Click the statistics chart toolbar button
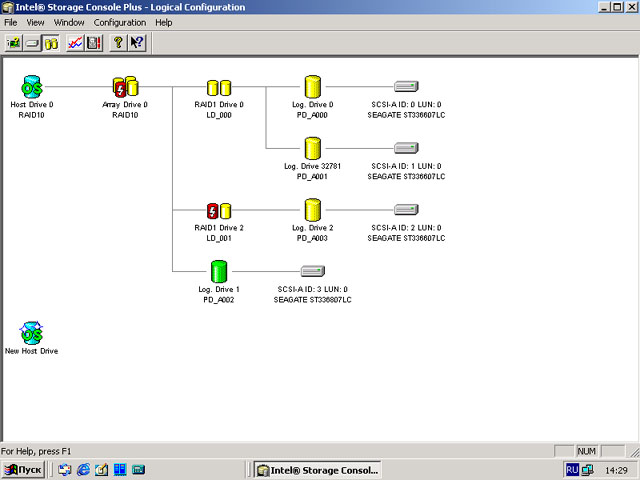This screenshot has height=480, width=640. (x=74, y=43)
